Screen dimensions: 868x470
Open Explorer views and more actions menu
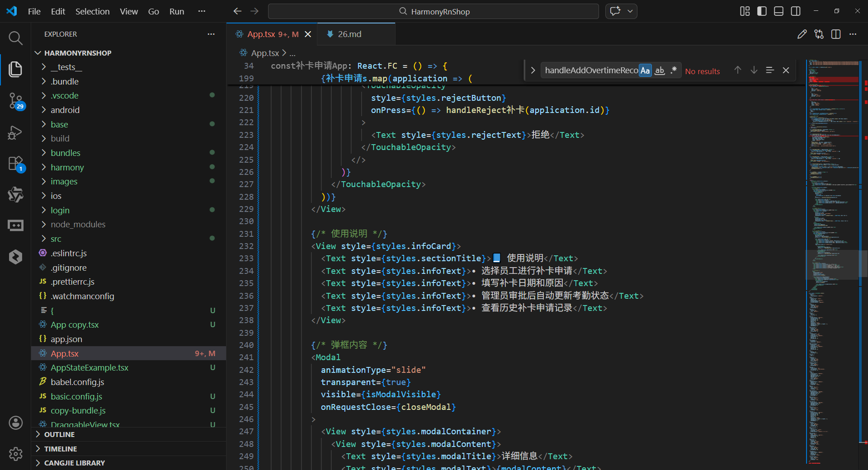(211, 34)
